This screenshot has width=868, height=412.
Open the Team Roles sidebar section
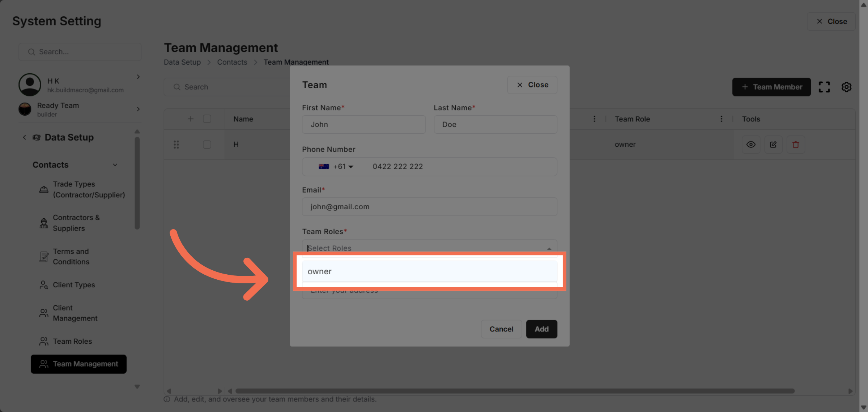tap(72, 341)
